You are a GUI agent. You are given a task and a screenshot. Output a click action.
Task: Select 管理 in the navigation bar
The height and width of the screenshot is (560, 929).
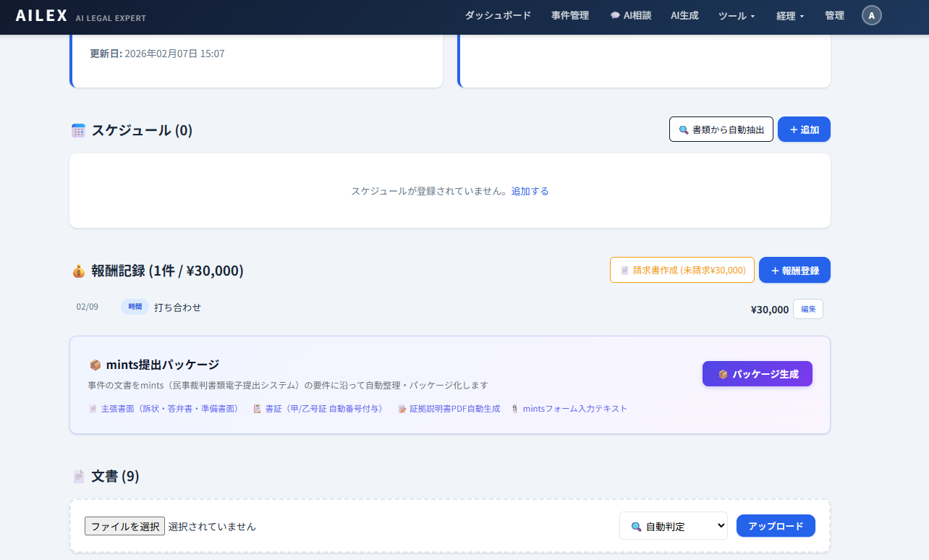(834, 15)
